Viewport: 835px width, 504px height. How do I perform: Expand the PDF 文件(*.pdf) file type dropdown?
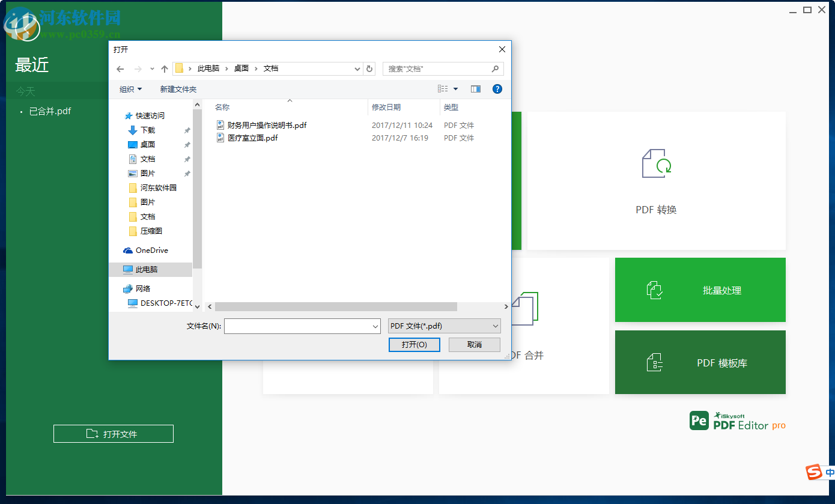[444, 326]
